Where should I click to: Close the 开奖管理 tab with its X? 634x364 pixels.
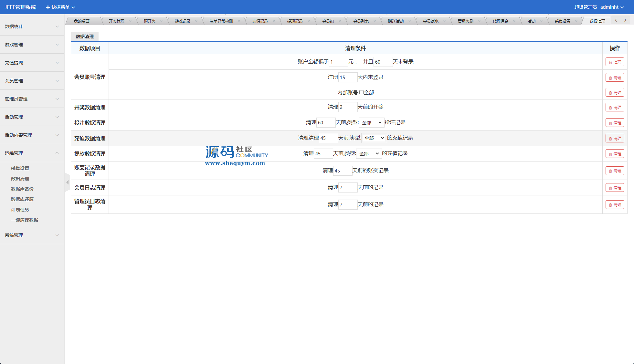(130, 21)
